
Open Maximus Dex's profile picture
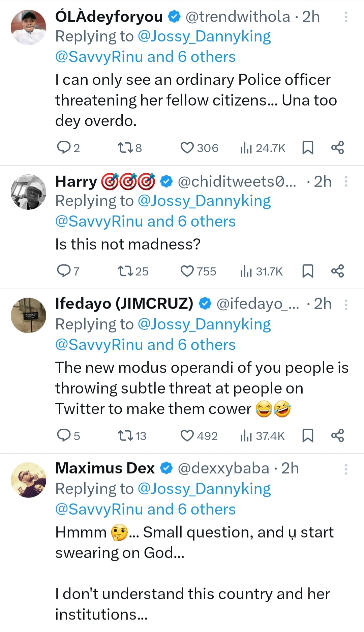(x=29, y=480)
